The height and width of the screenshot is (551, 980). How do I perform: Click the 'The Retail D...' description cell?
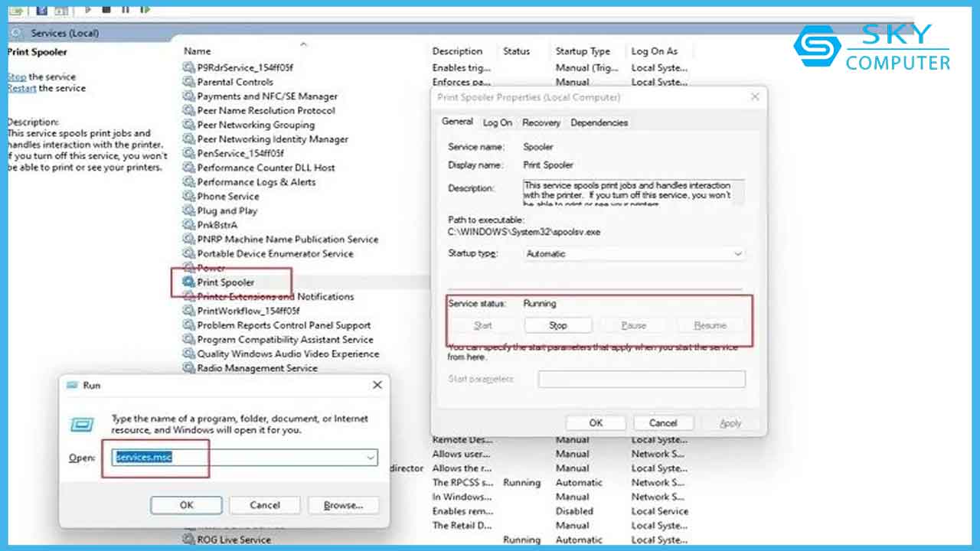click(461, 526)
